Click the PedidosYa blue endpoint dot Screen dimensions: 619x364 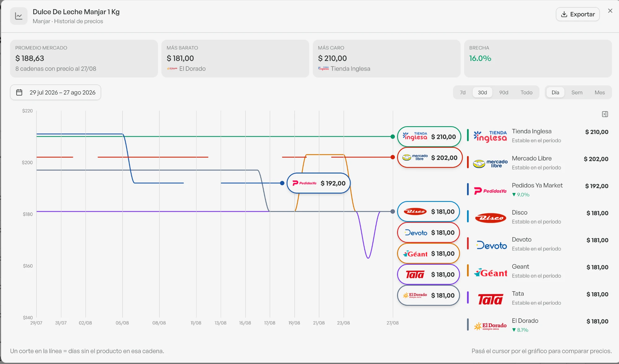point(282,183)
